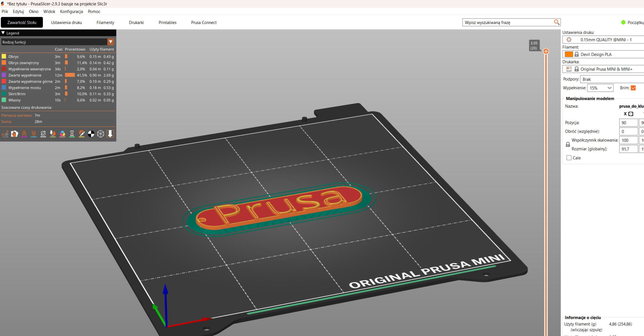The image size is (644, 336).
Task: Click the Rozmiar X field showing 91,7
Action: (x=629, y=149)
